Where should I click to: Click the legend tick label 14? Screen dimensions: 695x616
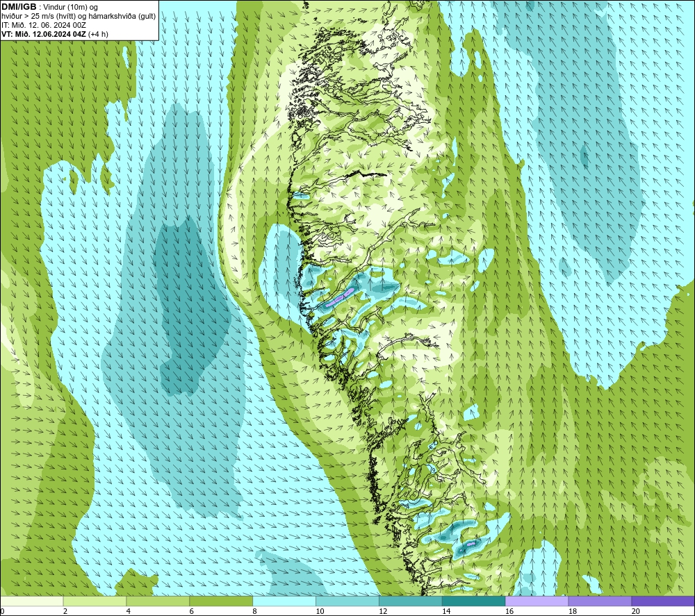click(x=446, y=611)
